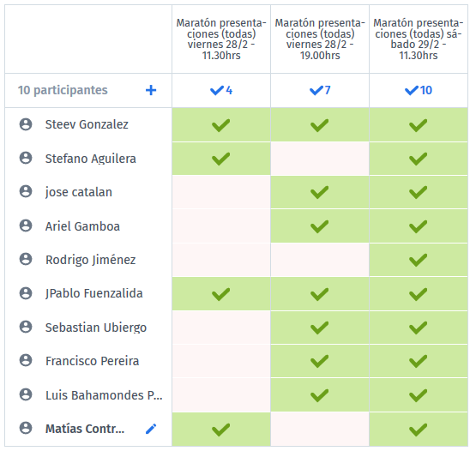Toggle Steev Gonzalez's viernes 11.30hrs checkmark
Viewport: 476px width, 451px height.
coord(221,124)
